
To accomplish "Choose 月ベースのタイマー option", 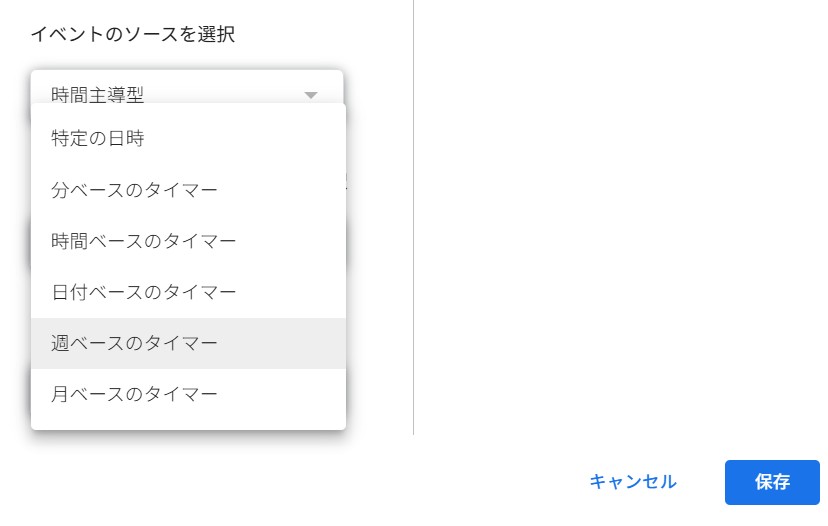I will pyautogui.click(x=189, y=394).
